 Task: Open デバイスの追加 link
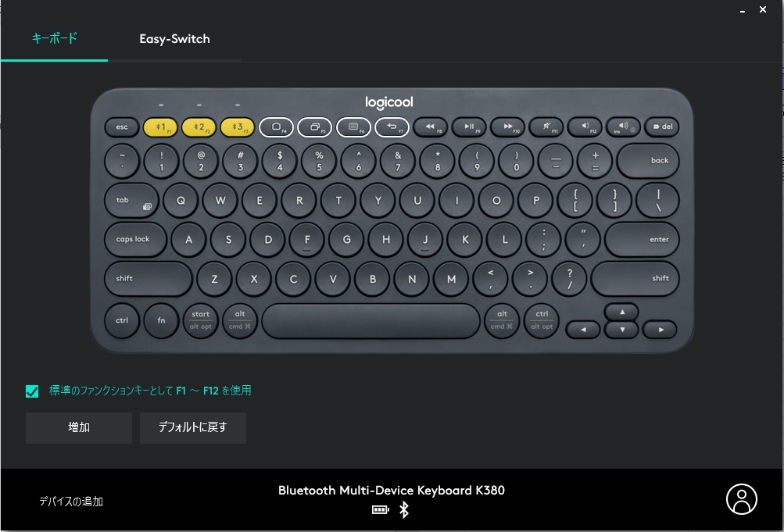tap(71, 502)
